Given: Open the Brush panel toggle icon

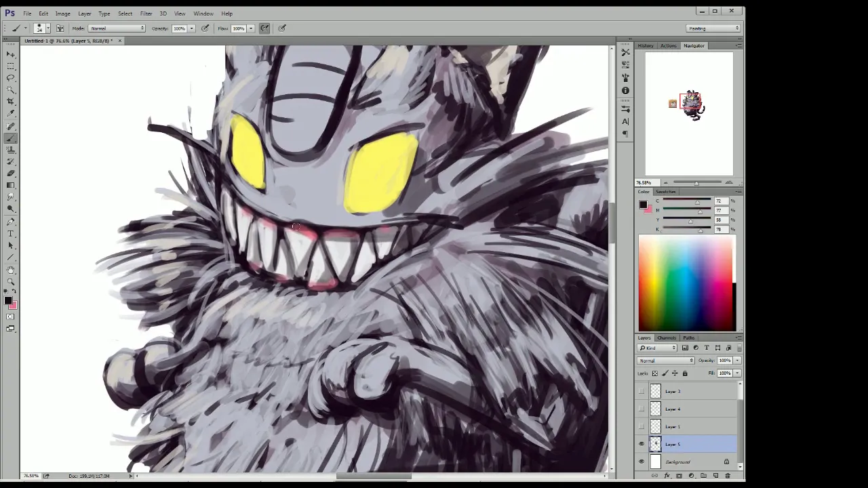Looking at the screenshot, I should (60, 28).
